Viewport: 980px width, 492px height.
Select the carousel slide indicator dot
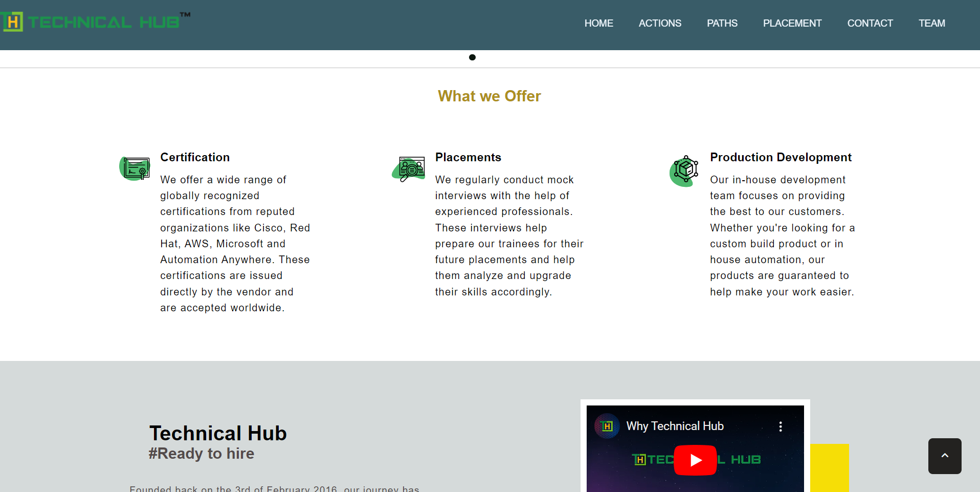click(x=472, y=57)
